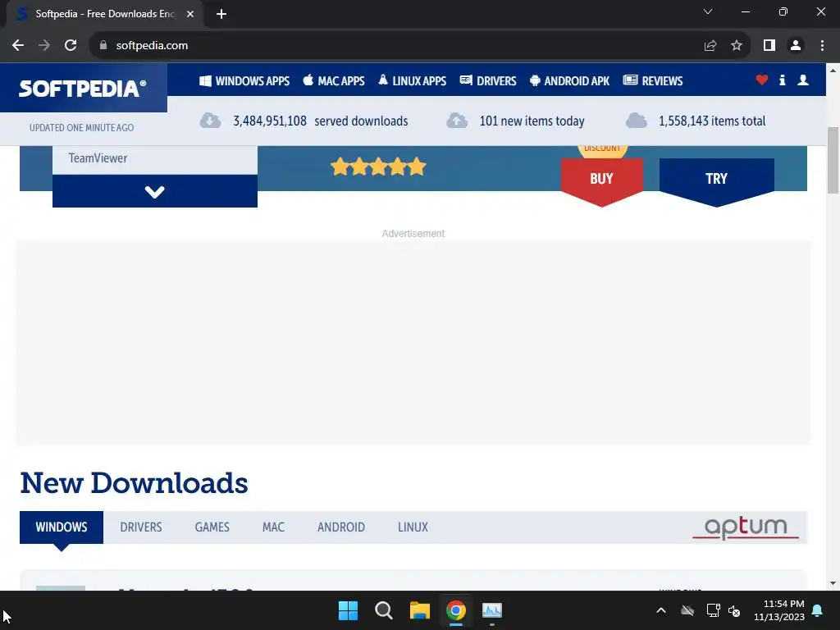Go back to previous page
The image size is (840, 630).
[18, 46]
